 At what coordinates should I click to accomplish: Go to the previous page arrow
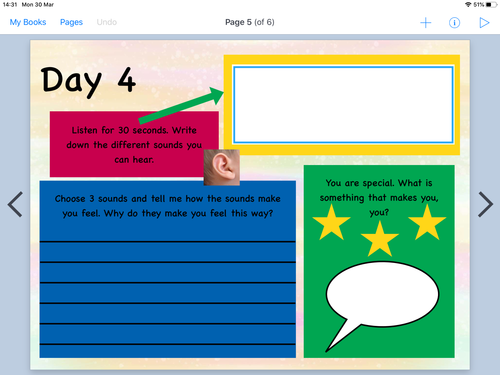(15, 204)
